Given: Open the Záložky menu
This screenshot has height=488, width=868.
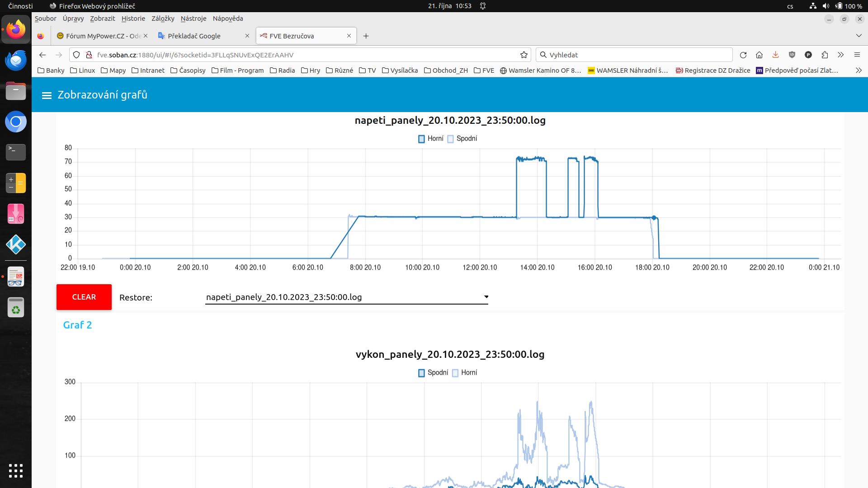Looking at the screenshot, I should 163,19.
